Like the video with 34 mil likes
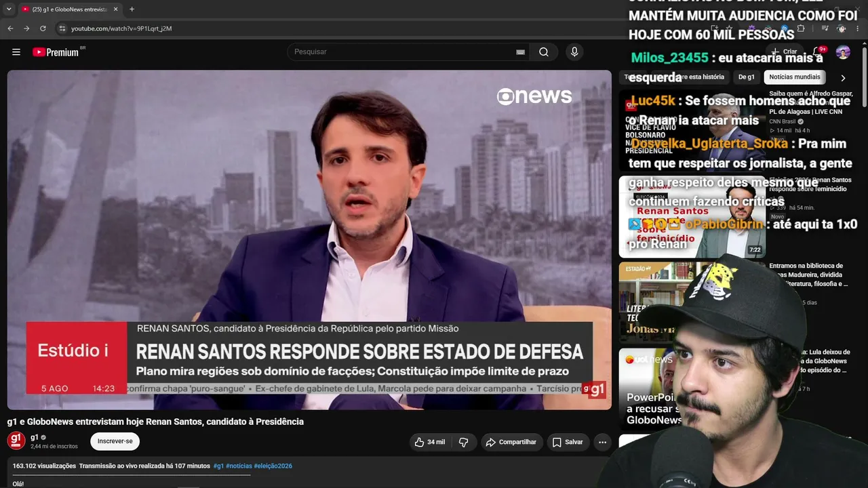The width and height of the screenshot is (868, 488). 431,442
